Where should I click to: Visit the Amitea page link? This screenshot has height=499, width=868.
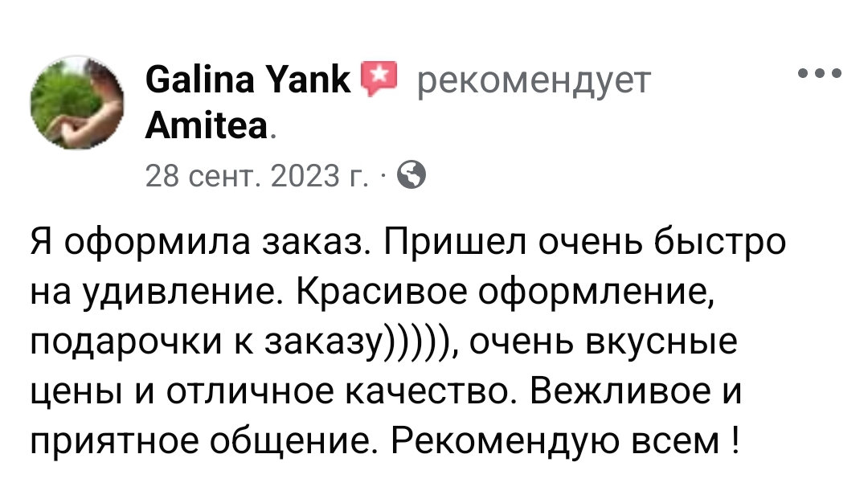(207, 125)
